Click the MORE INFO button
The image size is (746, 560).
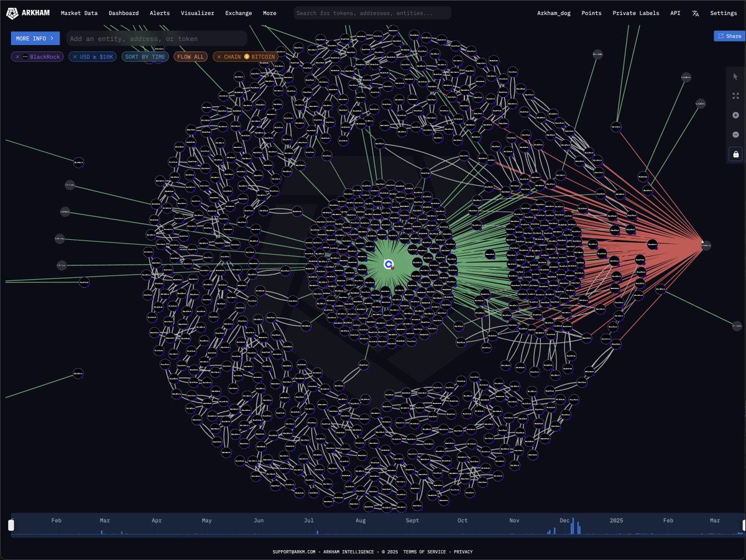click(35, 39)
